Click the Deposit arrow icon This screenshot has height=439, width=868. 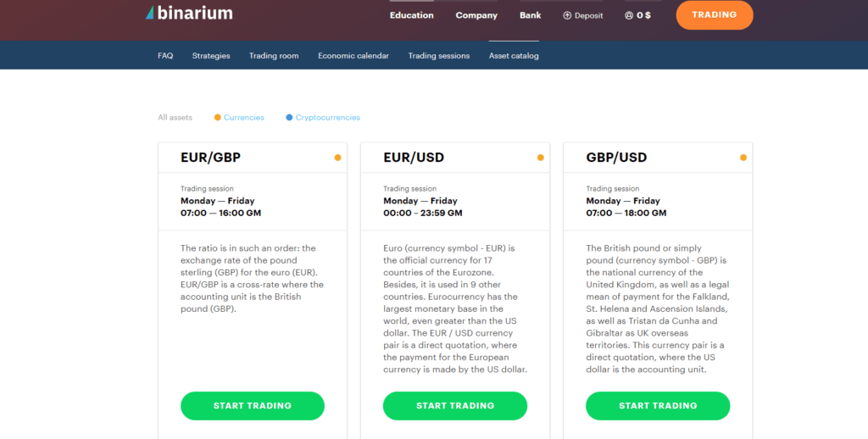pyautogui.click(x=567, y=15)
